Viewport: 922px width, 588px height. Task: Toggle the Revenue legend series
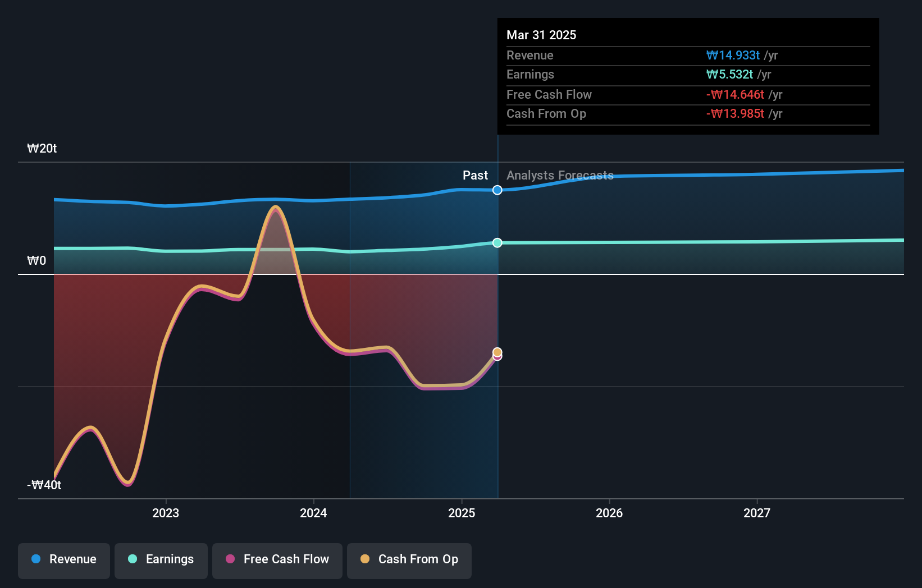coord(64,561)
